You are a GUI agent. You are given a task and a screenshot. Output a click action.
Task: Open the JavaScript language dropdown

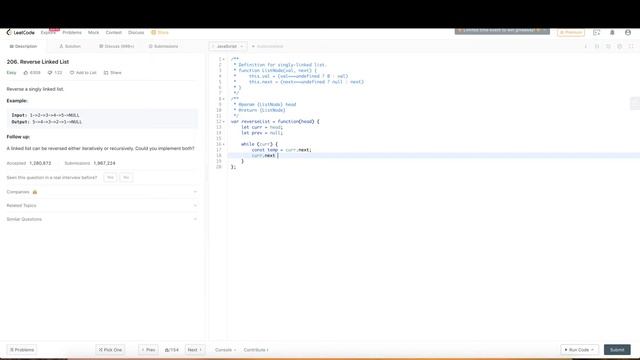[228, 46]
